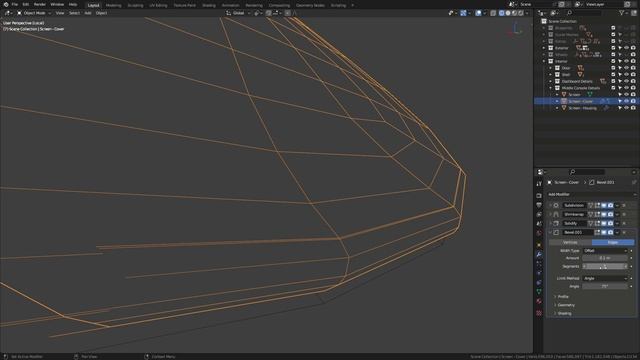Toggle Shrinkwrap modifier render camera icon
Screen dimensions: 640x360
tap(610, 214)
